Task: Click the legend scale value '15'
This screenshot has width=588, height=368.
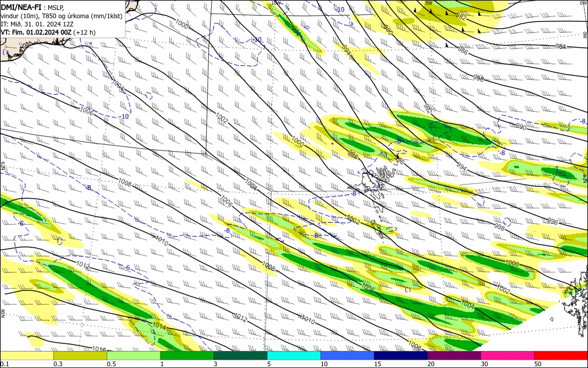Action: tap(377, 364)
